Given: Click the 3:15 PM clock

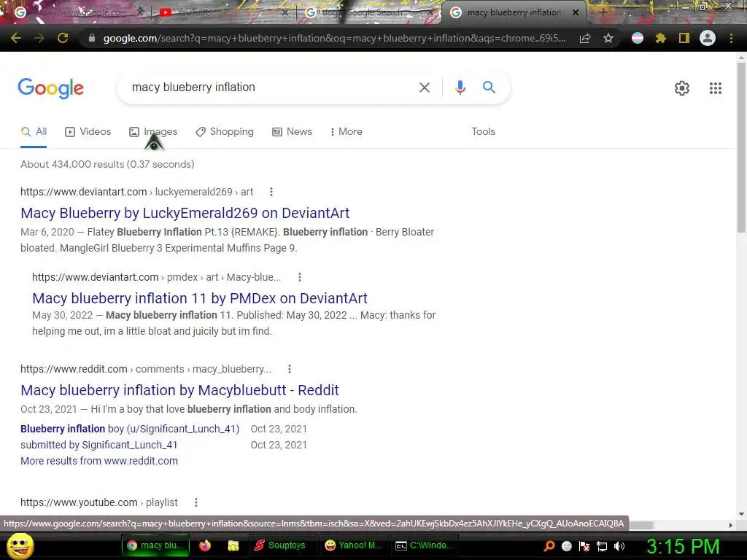Looking at the screenshot, I should click(x=683, y=546).
